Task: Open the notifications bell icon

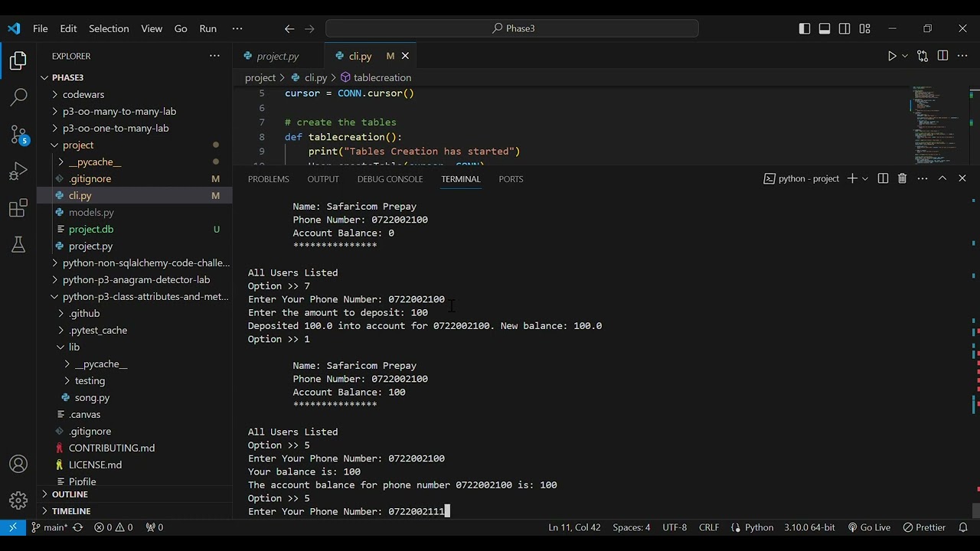Action: click(964, 527)
